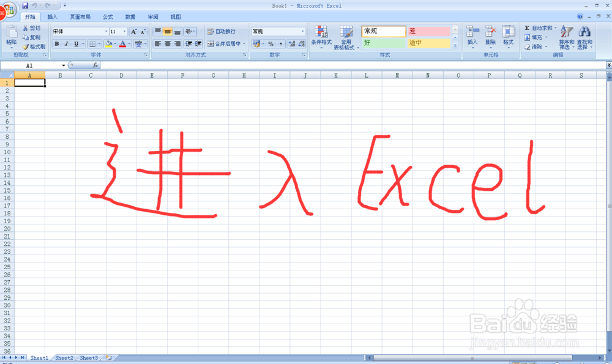
Task: Toggle middle vertical alignment
Action: tap(168, 31)
